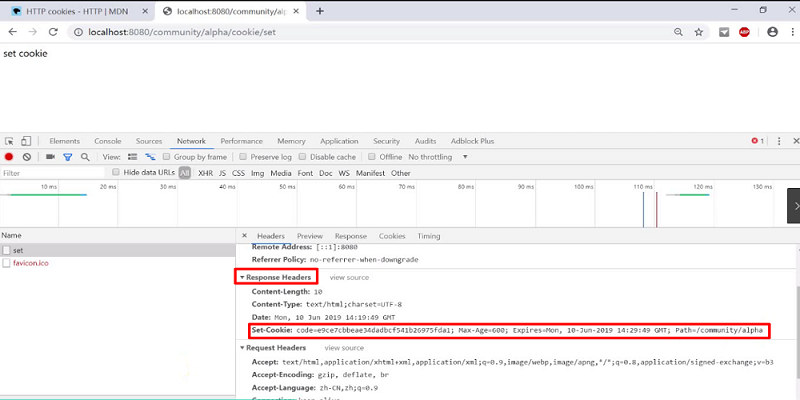The width and height of the screenshot is (800, 400).
Task: Select the 'set' request row
Action: pyautogui.click(x=117, y=251)
